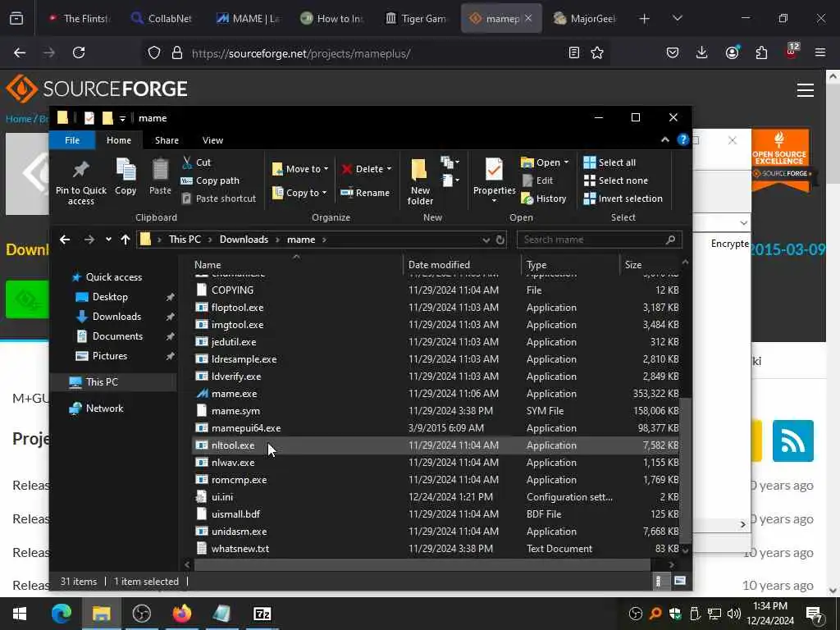This screenshot has height=630, width=840.
Task: Click Downloads in address breadcrumb
Action: (x=244, y=240)
